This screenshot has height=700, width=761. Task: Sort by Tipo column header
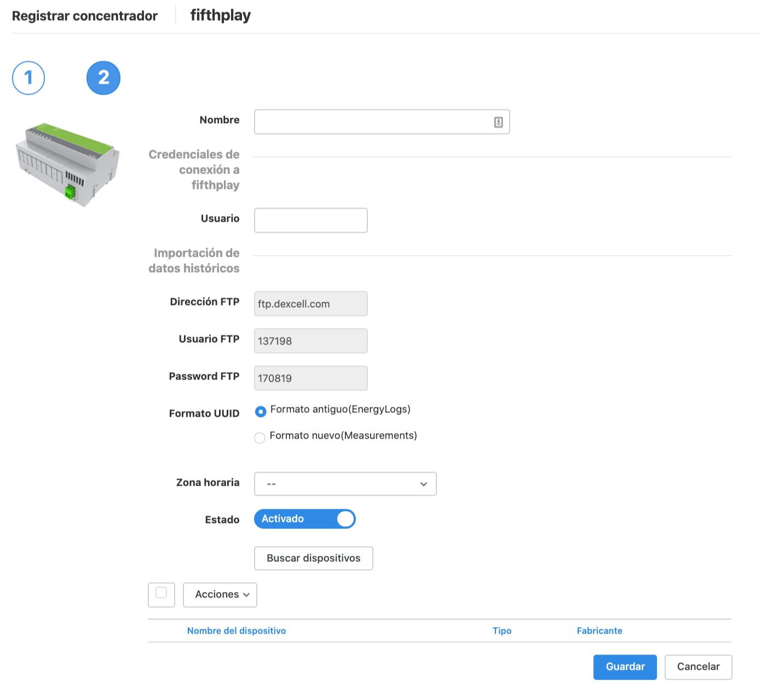tap(502, 630)
